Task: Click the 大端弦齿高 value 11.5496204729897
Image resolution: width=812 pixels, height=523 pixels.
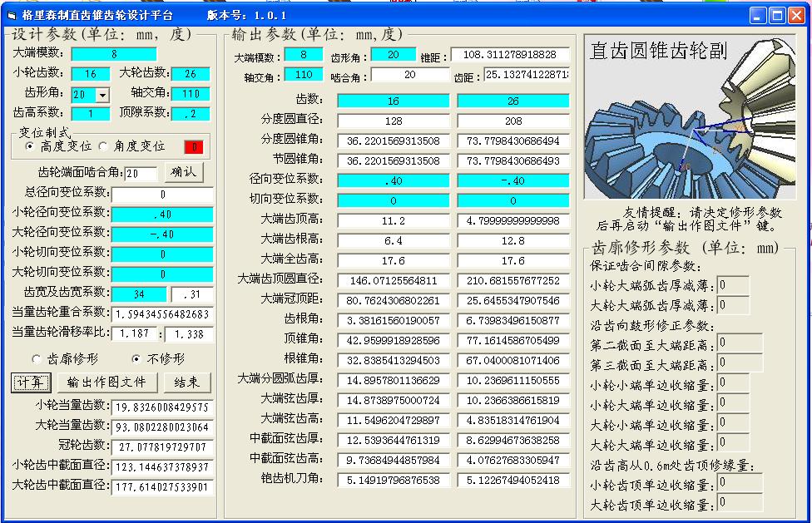Action: 394,421
